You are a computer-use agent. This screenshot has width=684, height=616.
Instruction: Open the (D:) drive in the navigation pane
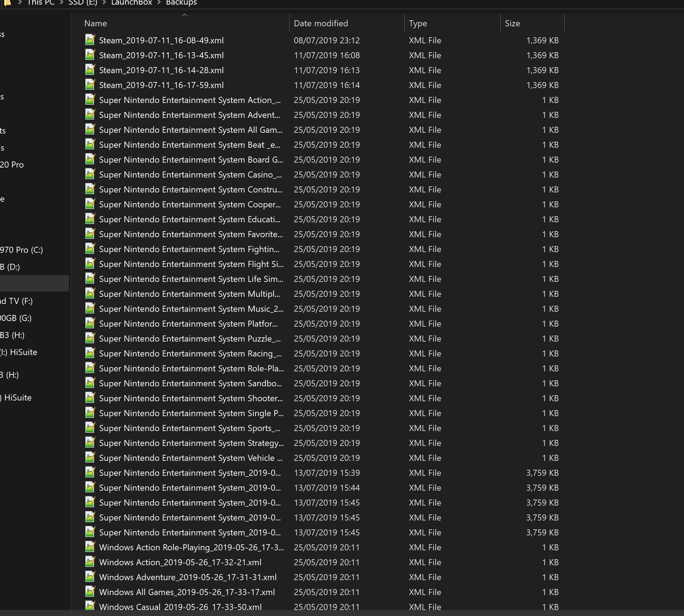click(10, 267)
